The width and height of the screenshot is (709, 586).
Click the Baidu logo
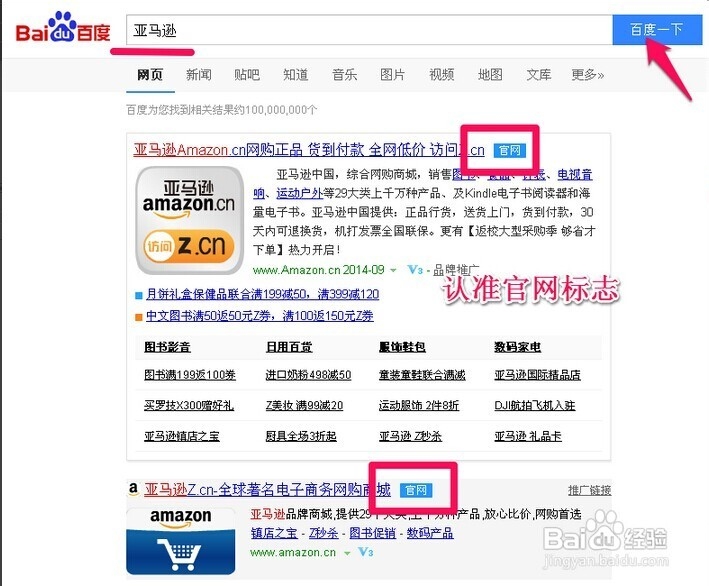[x=63, y=28]
